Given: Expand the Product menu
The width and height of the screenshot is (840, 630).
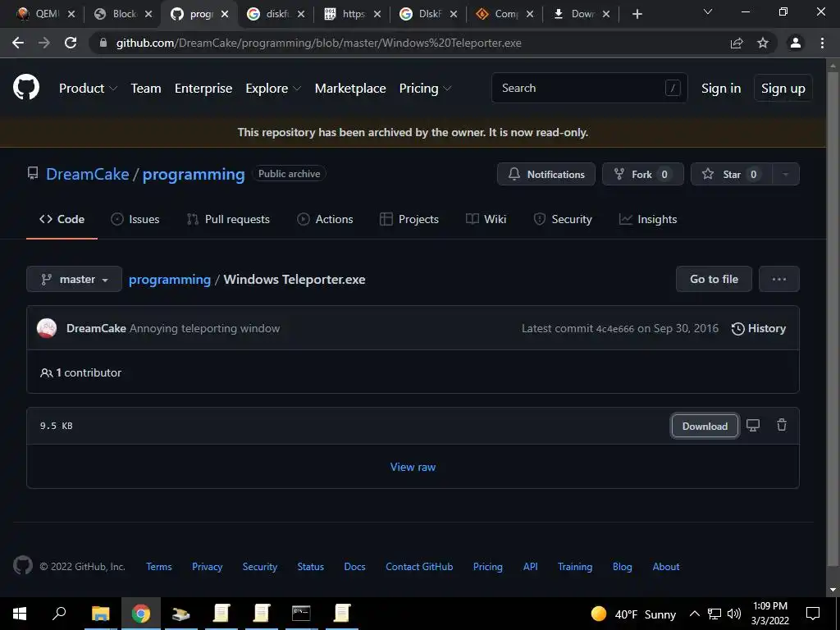Looking at the screenshot, I should pos(87,89).
